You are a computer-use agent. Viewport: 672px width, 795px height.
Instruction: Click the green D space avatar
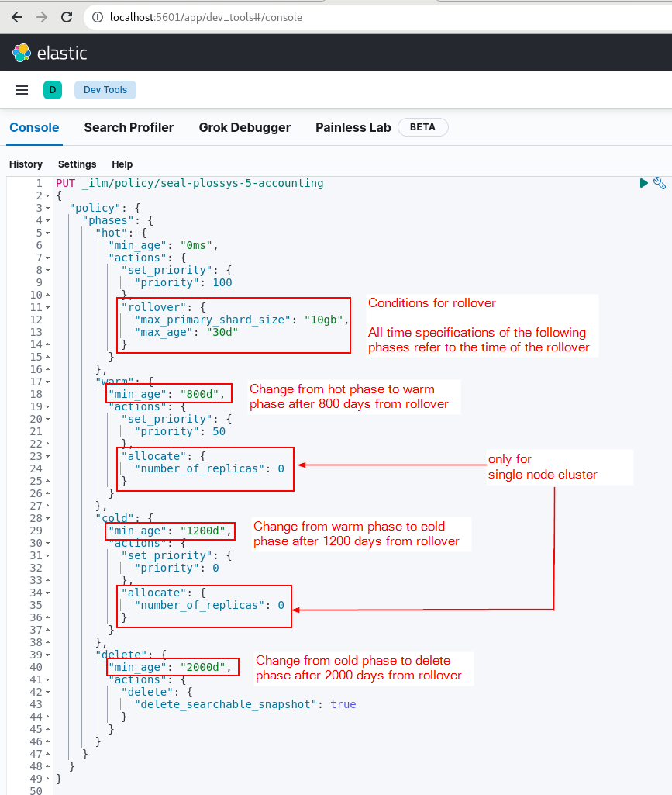click(x=53, y=90)
